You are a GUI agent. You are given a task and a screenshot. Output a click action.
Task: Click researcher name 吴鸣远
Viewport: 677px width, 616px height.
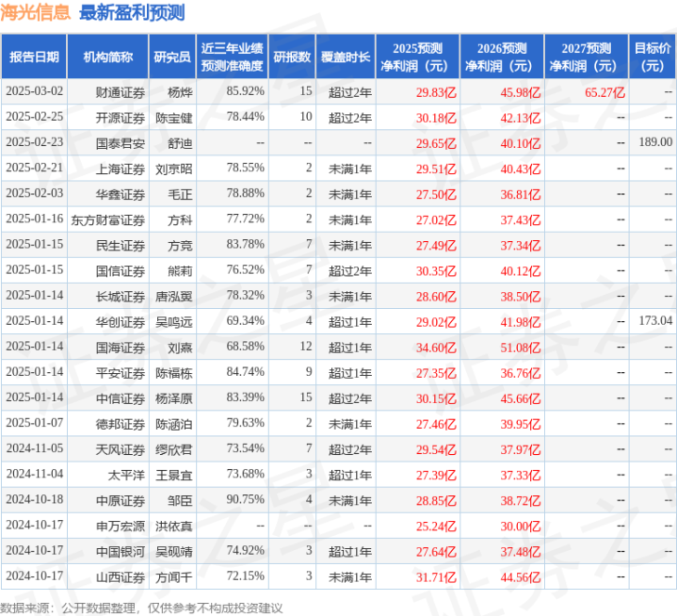(x=174, y=322)
